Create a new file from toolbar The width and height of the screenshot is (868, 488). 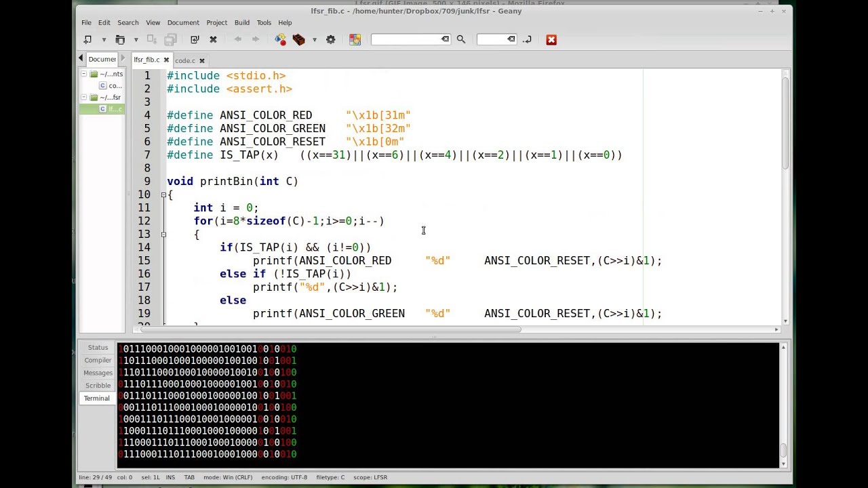coord(87,39)
